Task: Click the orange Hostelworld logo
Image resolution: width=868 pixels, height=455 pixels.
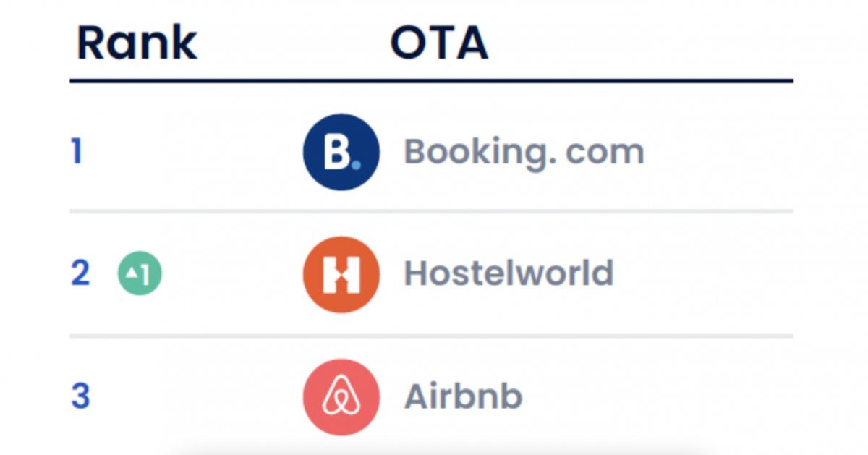Action: click(x=341, y=274)
